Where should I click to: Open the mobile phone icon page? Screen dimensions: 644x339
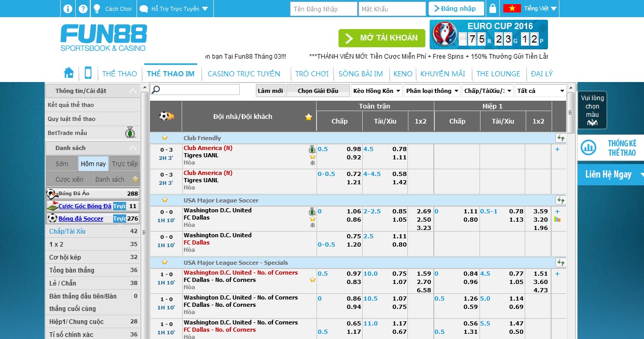tap(88, 73)
